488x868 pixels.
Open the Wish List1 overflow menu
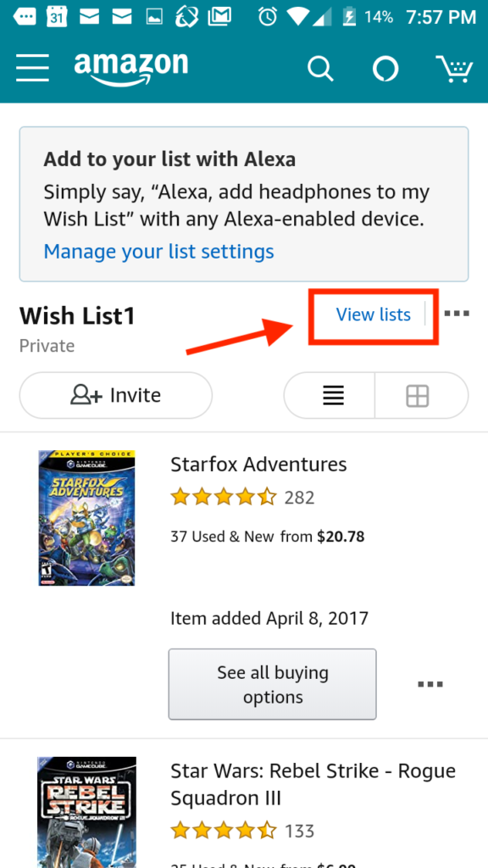tap(457, 314)
